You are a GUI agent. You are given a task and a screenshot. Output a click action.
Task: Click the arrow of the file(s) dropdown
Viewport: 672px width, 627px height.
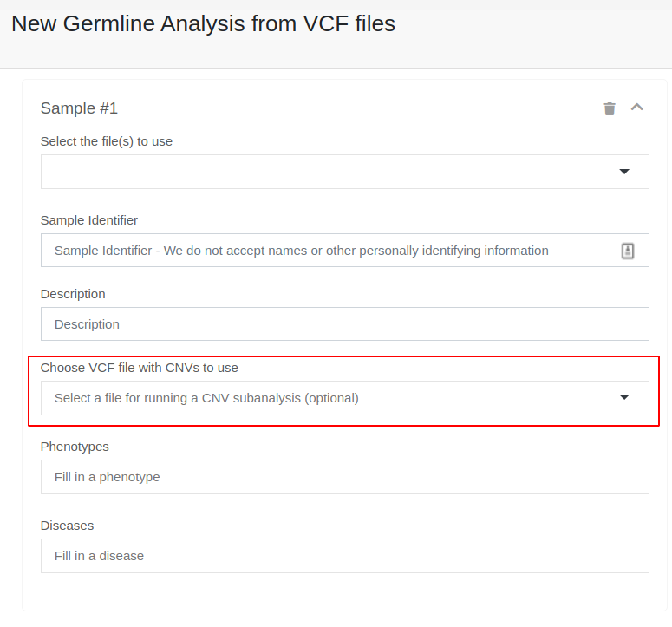624,172
